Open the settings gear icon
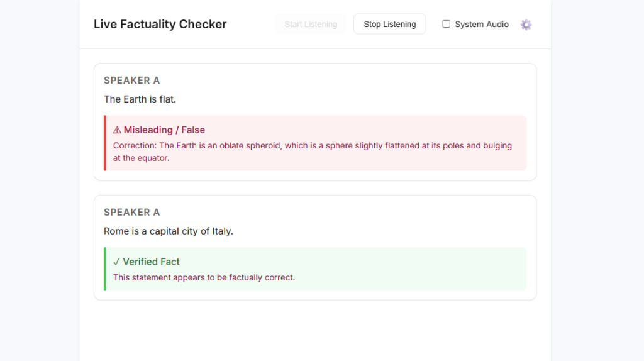The image size is (644, 361). pyautogui.click(x=526, y=25)
